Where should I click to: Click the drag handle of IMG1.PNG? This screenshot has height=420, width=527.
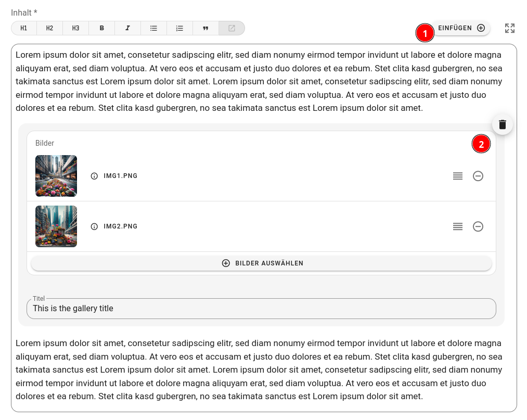click(457, 176)
